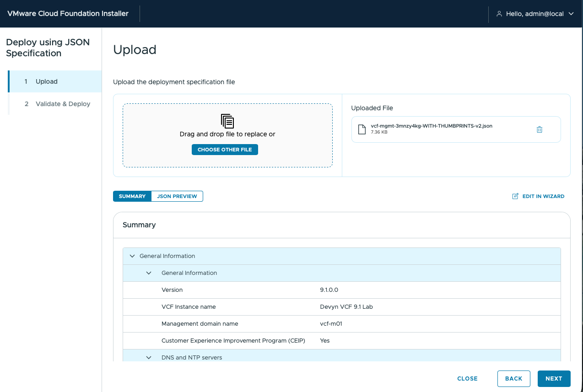Click the Version row label

pos(172,290)
